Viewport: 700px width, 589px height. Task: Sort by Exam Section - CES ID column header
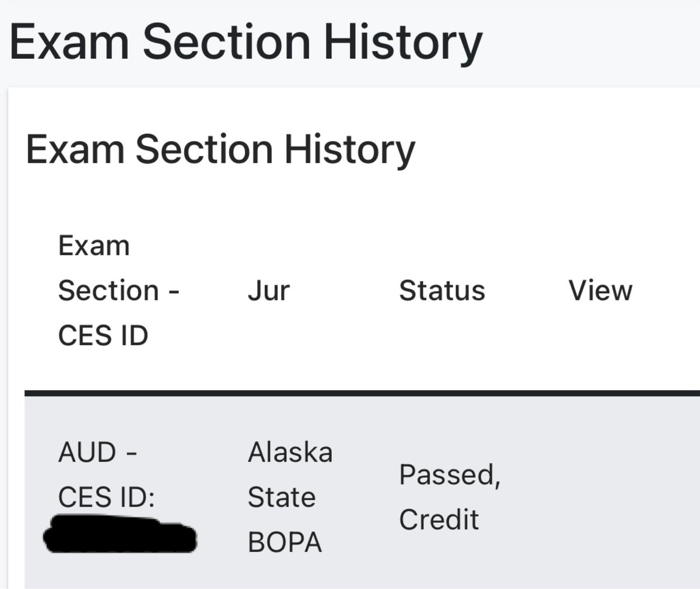[x=118, y=290]
